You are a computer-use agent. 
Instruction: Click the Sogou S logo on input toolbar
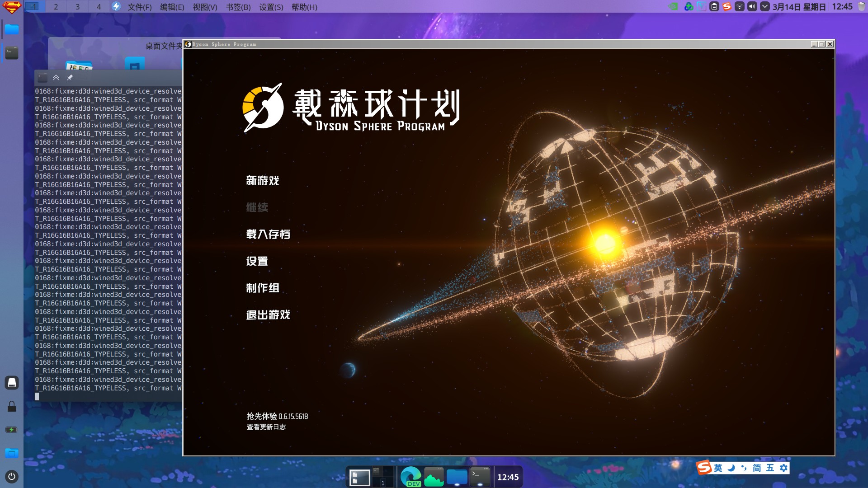coord(704,468)
